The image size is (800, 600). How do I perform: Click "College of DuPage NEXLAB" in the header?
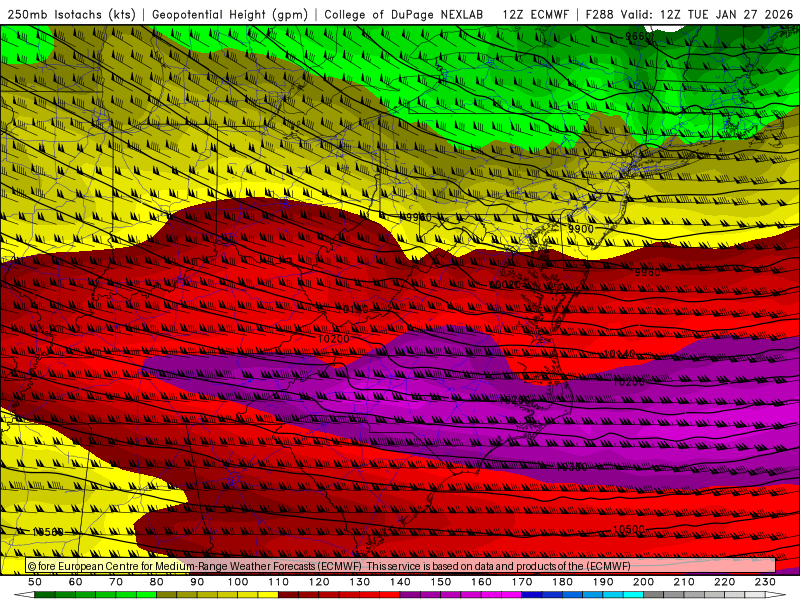click(404, 14)
